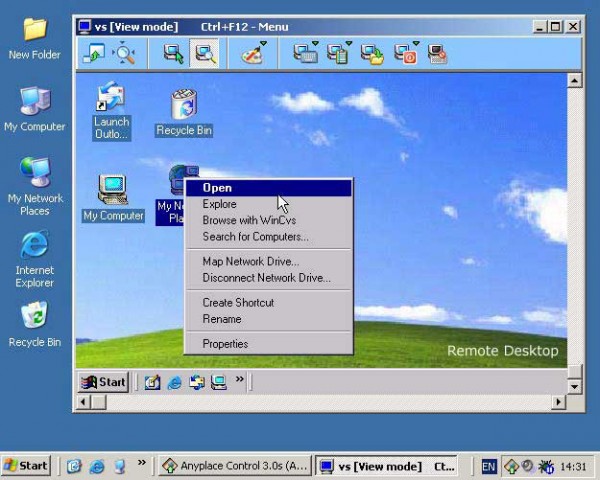This screenshot has height=480, width=600.
Task: Toggle view mode computer-with-magnifier icon
Action: pos(204,54)
